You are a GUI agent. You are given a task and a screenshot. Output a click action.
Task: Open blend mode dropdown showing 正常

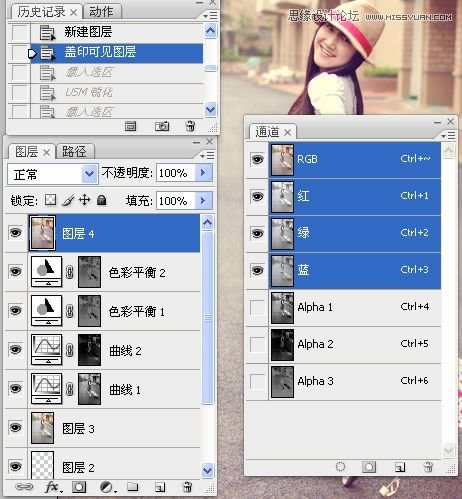coord(52,174)
